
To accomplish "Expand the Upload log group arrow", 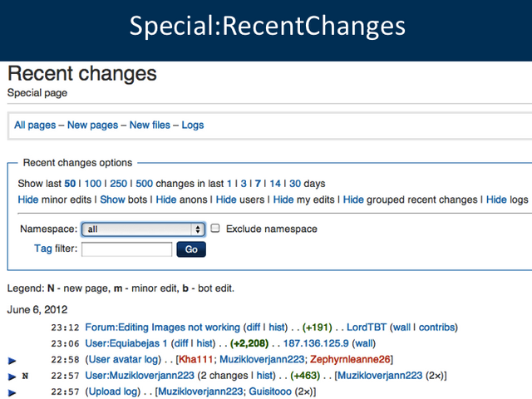I will (x=12, y=392).
